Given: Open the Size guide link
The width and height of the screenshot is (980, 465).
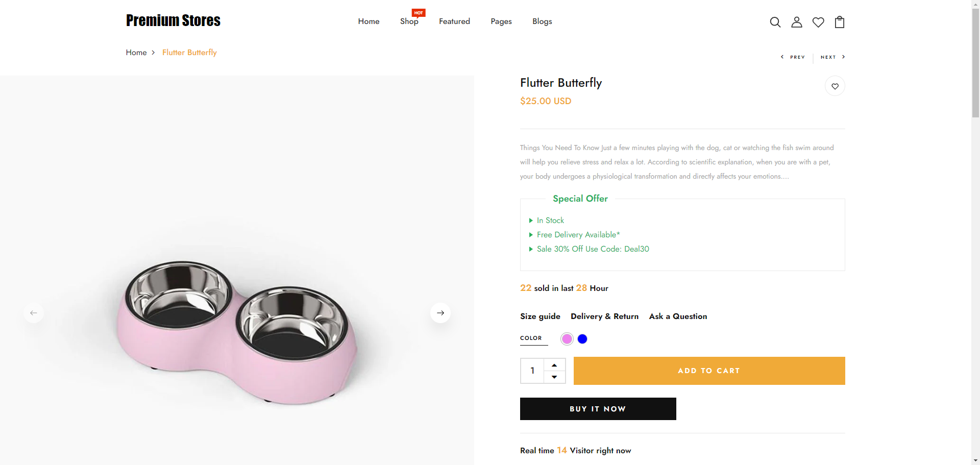Looking at the screenshot, I should 540,316.
